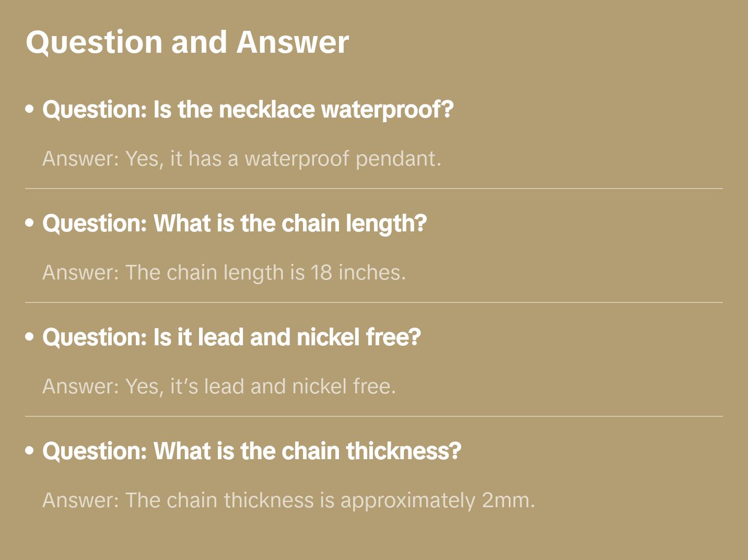748x560 pixels.
Task: Click the lead and nickel free answer line
Action: 219,387
